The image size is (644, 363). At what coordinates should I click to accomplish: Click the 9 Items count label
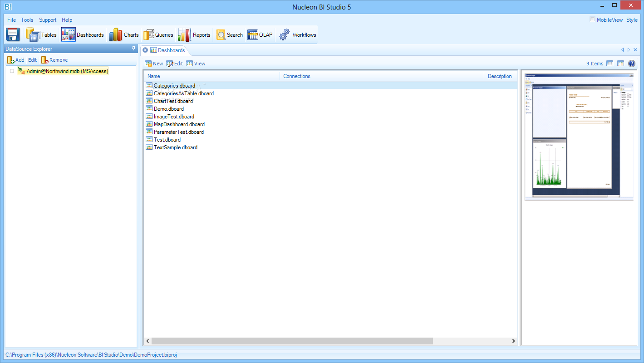pos(595,64)
